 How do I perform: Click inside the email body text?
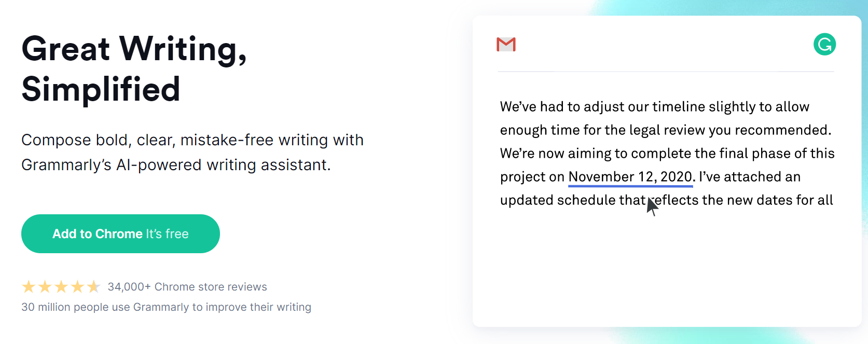[667, 153]
